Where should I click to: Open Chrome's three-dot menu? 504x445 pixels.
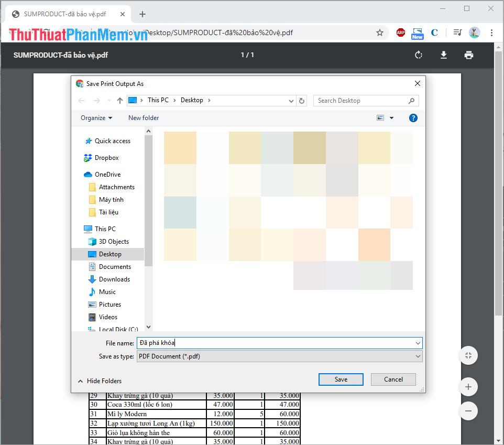coord(491,32)
